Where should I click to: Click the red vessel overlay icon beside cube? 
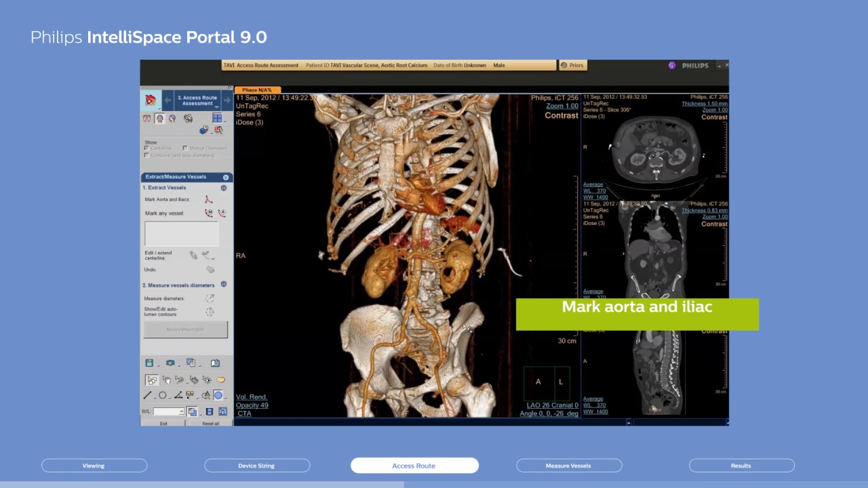[218, 130]
